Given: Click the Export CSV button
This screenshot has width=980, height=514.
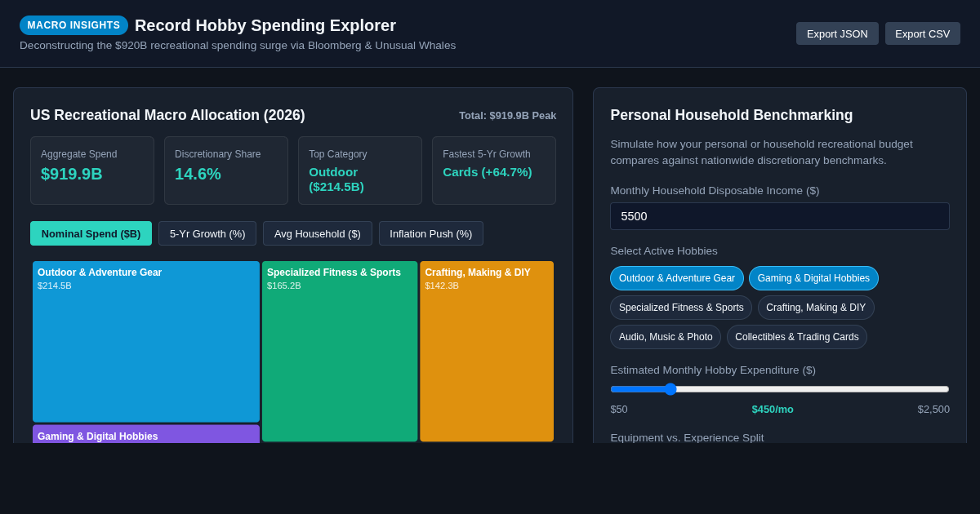Looking at the screenshot, I should pos(923,33).
